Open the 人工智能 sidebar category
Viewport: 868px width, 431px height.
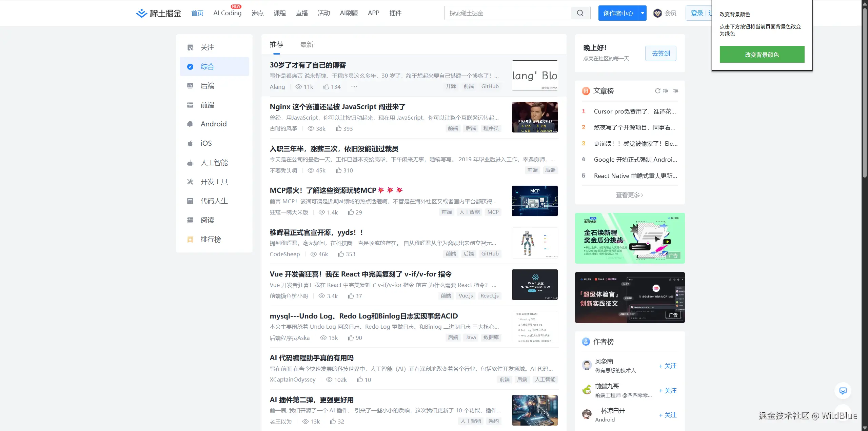tap(214, 163)
